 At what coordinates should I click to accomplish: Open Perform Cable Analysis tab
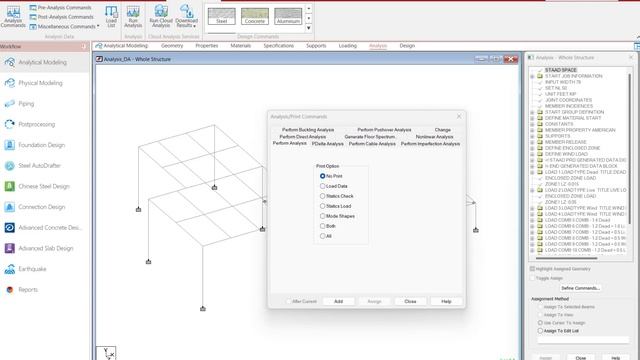[372, 144]
